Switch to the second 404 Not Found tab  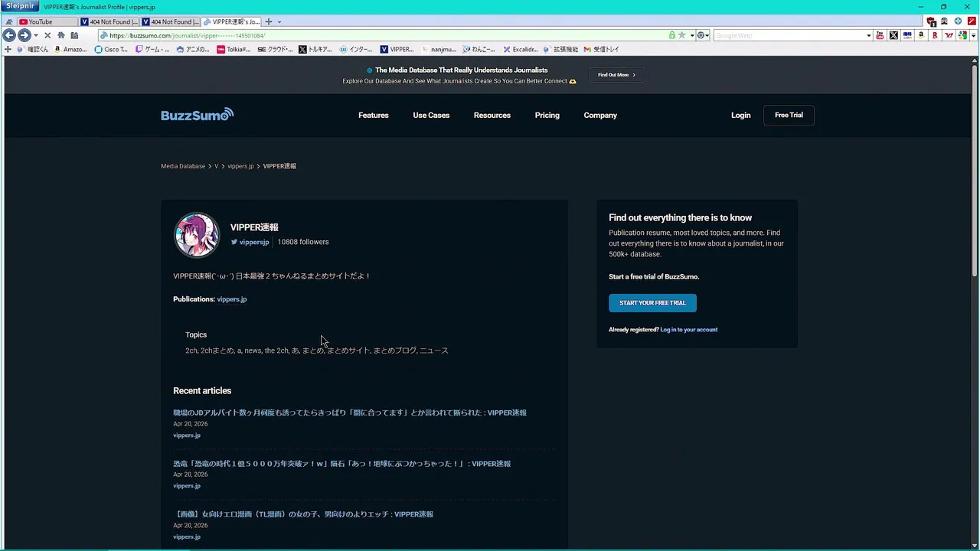[170, 21]
